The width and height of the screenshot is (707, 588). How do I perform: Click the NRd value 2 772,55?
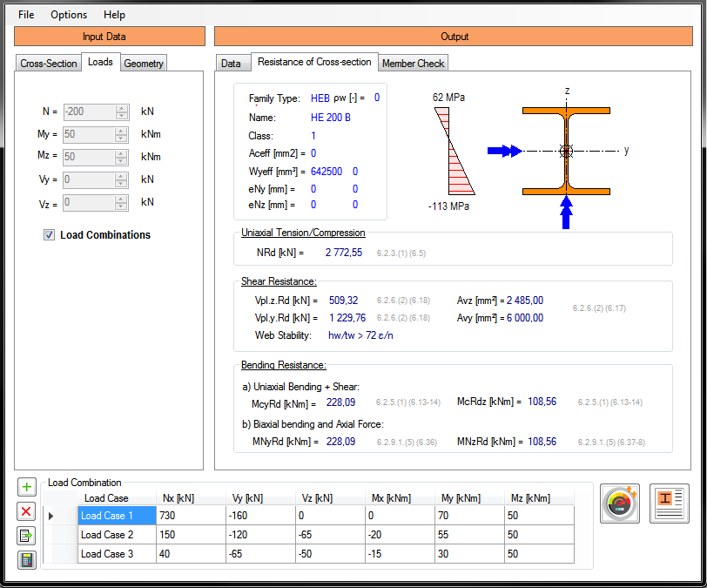(344, 253)
